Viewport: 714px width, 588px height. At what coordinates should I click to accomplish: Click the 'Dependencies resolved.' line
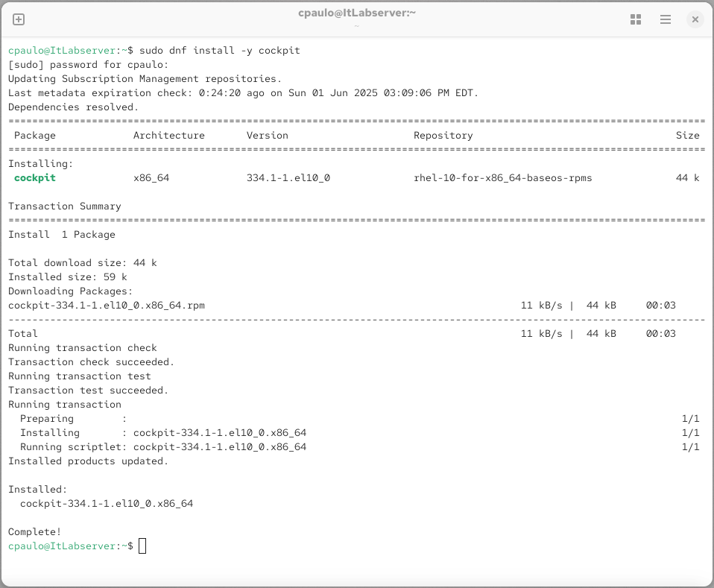pos(73,107)
